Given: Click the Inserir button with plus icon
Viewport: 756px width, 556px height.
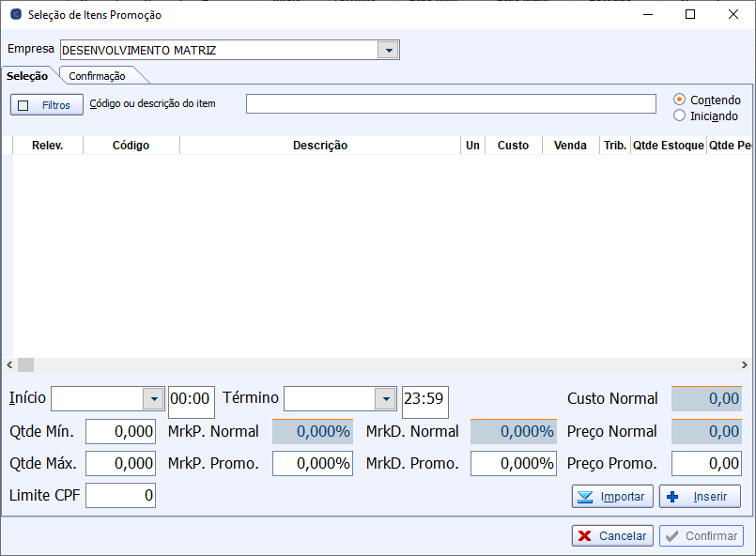Looking at the screenshot, I should [700, 497].
